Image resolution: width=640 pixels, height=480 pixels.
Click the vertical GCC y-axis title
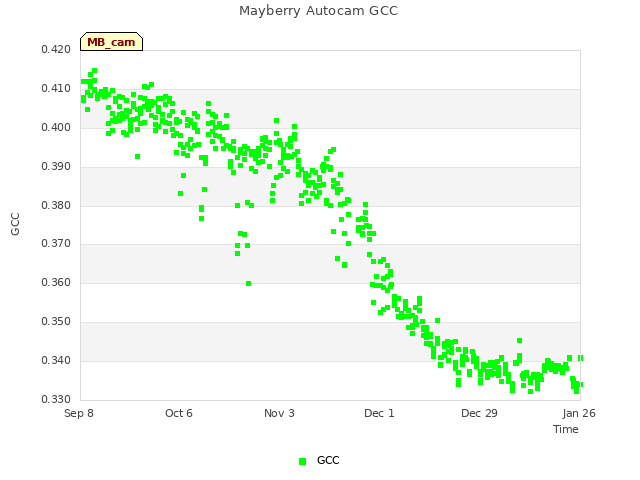coord(15,224)
